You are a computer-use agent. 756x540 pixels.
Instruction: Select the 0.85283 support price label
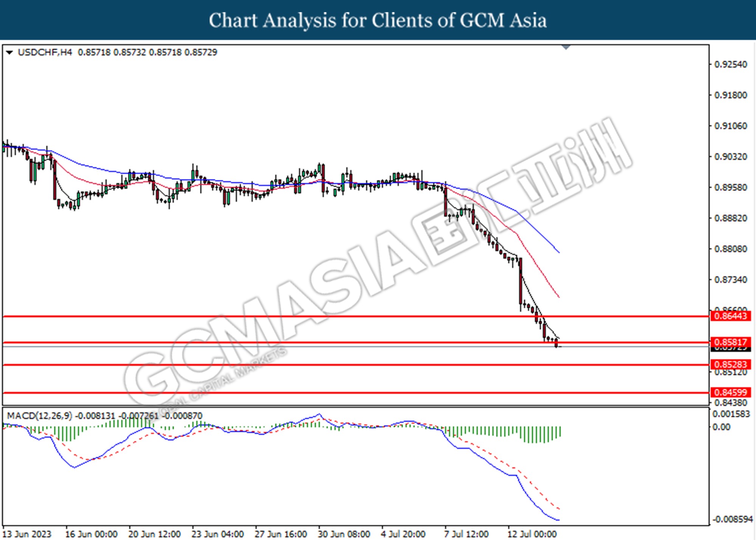point(731,364)
